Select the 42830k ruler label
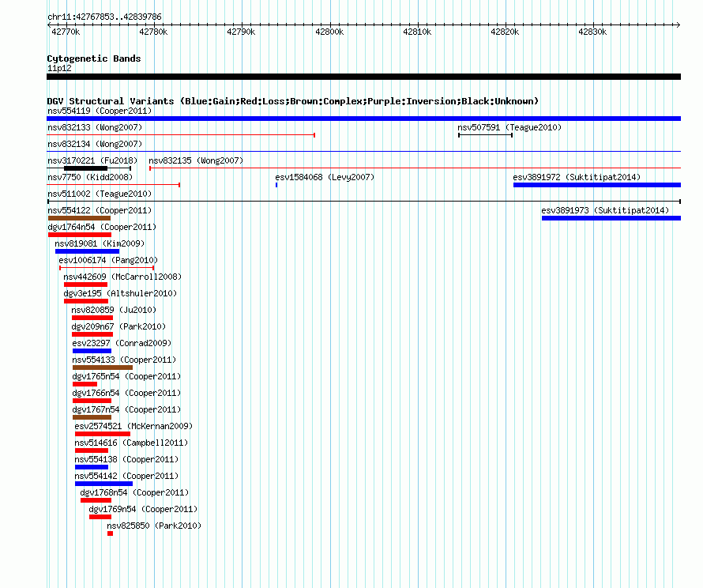The width and height of the screenshot is (703, 588). [592, 32]
